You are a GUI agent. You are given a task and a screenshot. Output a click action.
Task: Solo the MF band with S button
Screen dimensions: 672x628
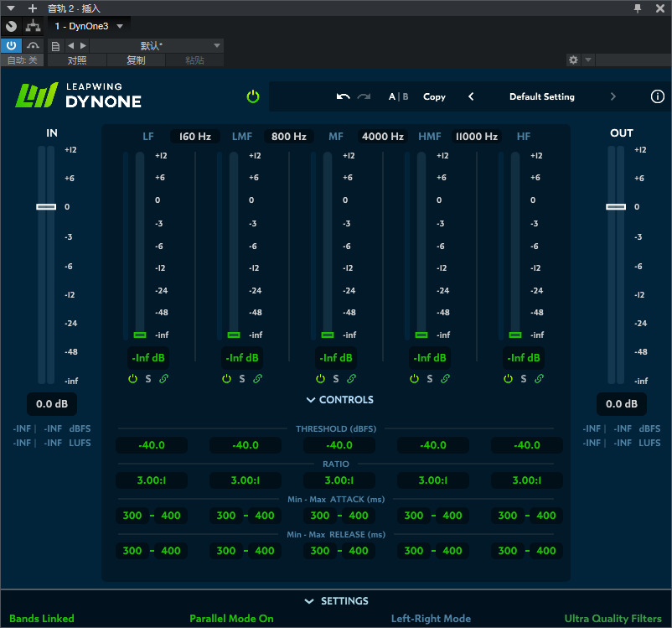(x=336, y=379)
